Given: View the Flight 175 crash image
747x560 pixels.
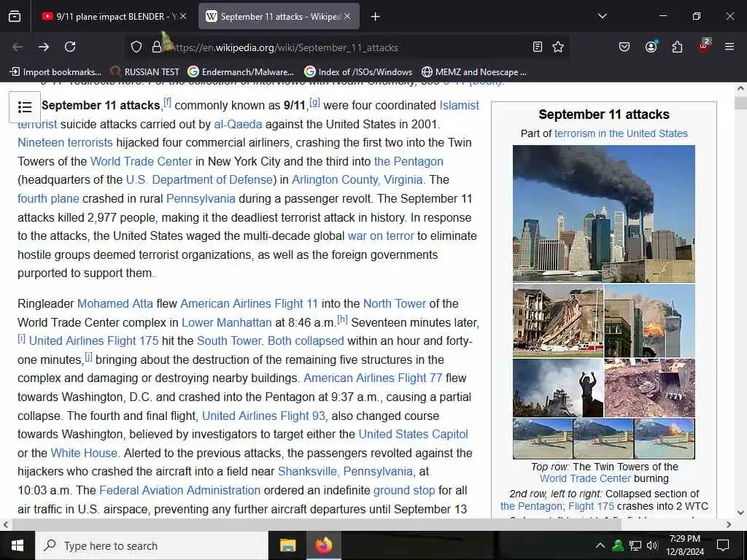Looking at the screenshot, I should pos(649,321).
